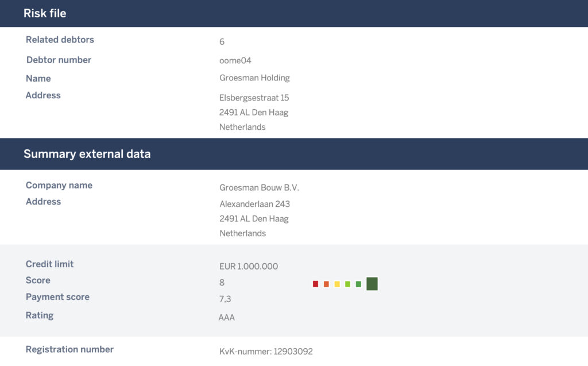The image size is (588, 366).
Task: Click the light green score square
Action: (347, 283)
